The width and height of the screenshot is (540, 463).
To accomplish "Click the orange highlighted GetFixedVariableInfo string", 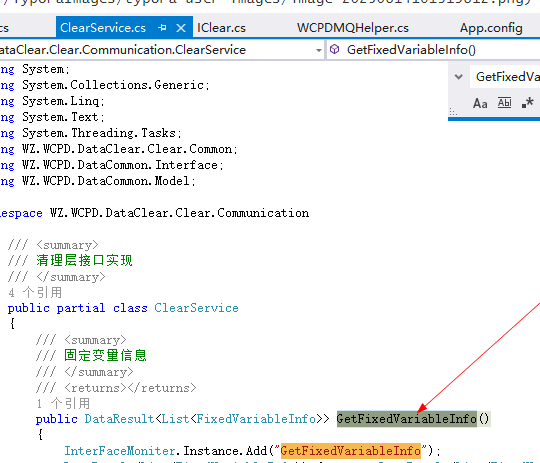I will (x=351, y=451).
